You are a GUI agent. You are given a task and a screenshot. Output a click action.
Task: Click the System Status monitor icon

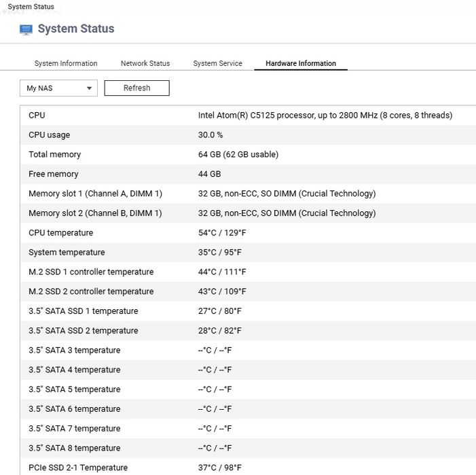(x=26, y=29)
